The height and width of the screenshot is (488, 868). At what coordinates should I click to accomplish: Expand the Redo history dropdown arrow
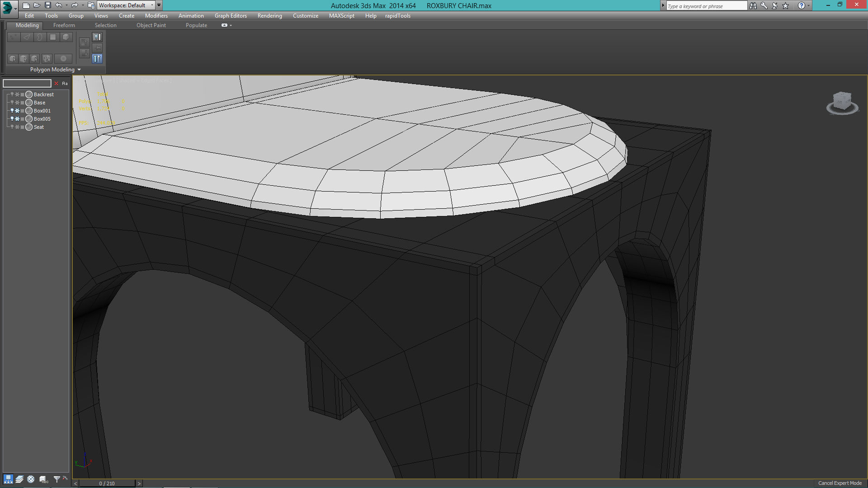click(x=83, y=5)
